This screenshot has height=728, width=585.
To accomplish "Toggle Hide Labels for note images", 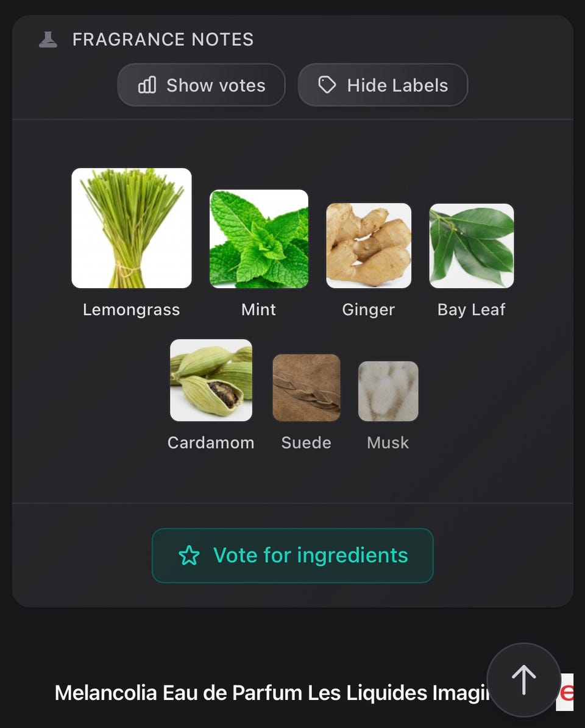I will click(383, 85).
